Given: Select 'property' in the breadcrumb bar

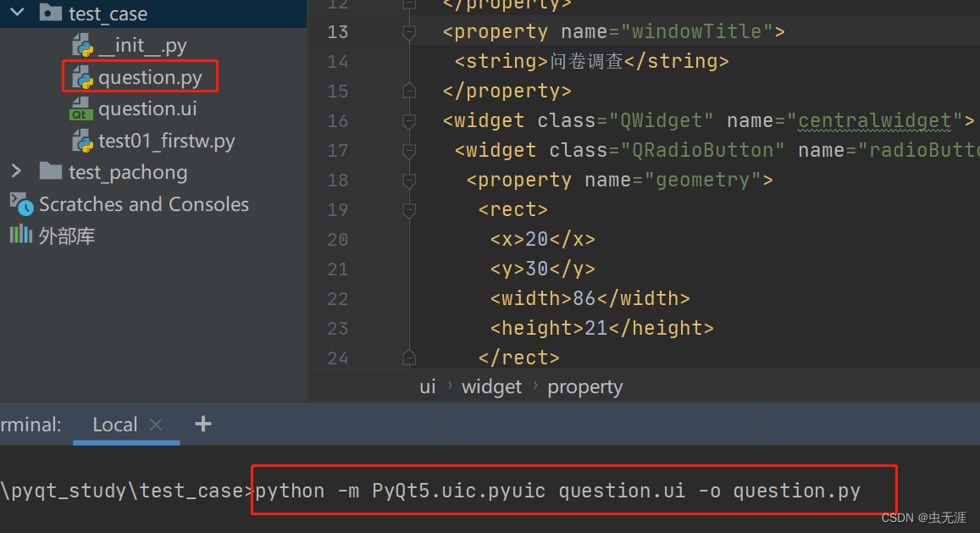Looking at the screenshot, I should pos(585,387).
